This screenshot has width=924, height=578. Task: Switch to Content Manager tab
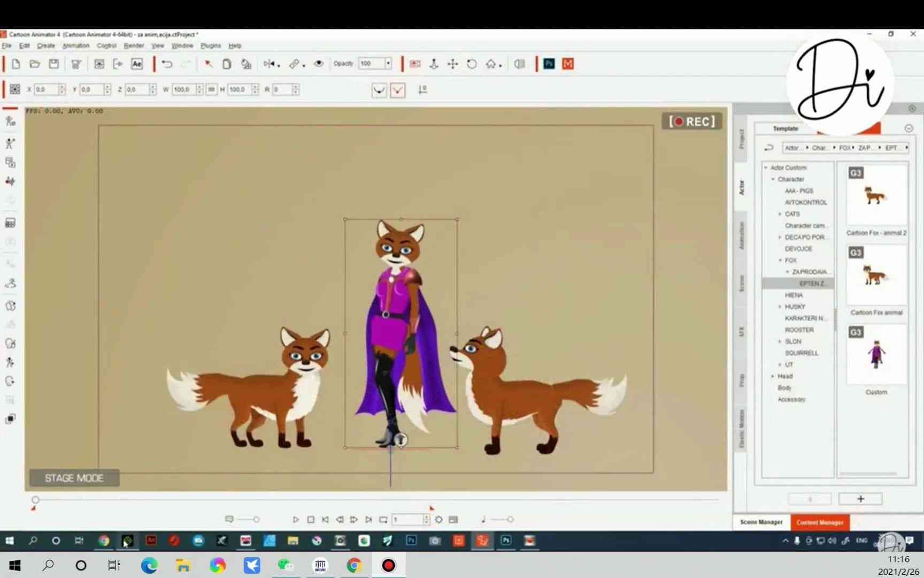(x=820, y=522)
